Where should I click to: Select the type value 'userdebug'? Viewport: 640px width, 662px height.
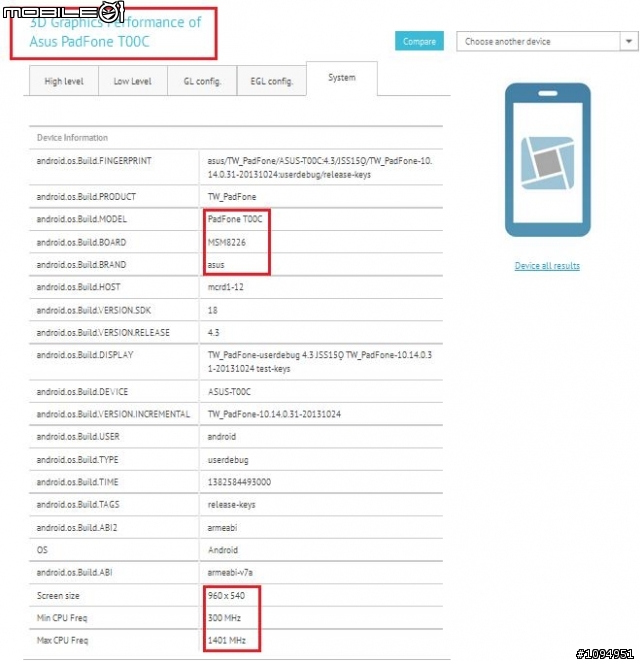coord(228,460)
